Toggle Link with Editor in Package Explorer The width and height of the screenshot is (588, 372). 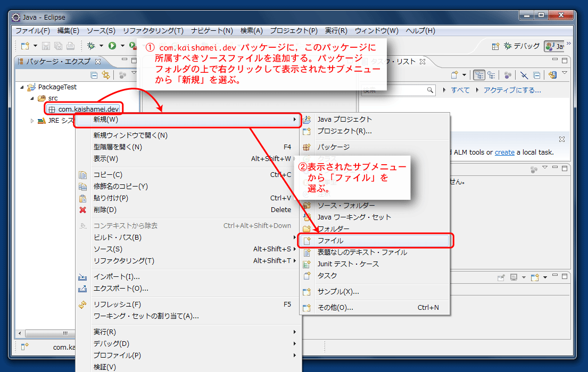click(x=106, y=75)
